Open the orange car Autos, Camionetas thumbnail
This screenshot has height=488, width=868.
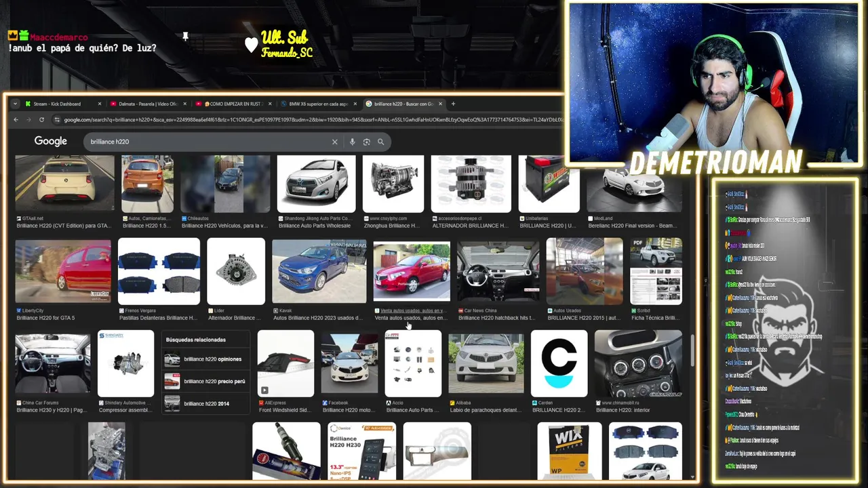click(147, 184)
